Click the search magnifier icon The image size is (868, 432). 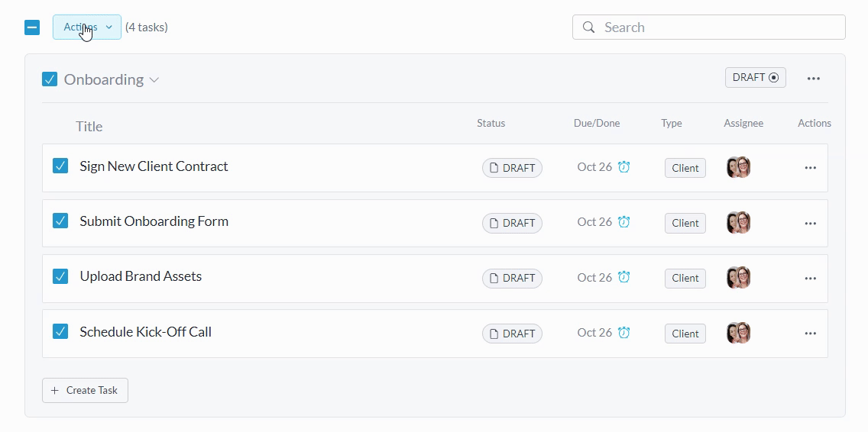pos(588,27)
